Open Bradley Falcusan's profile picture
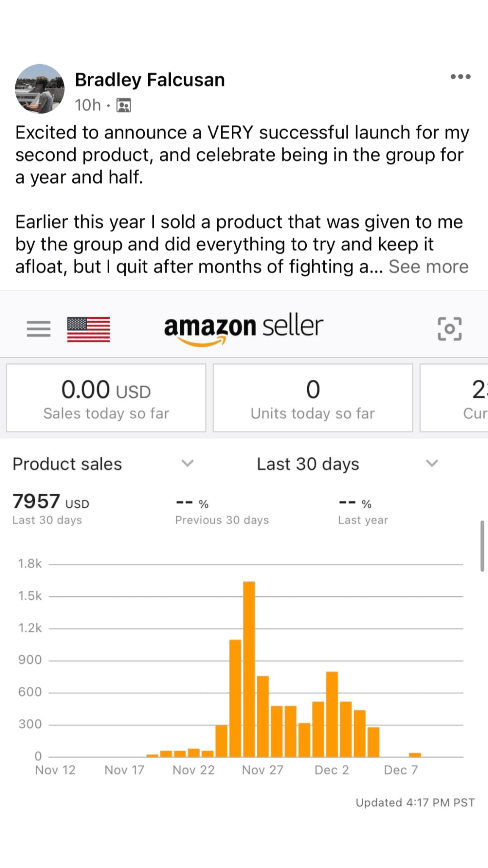The height and width of the screenshot is (868, 488). point(40,89)
